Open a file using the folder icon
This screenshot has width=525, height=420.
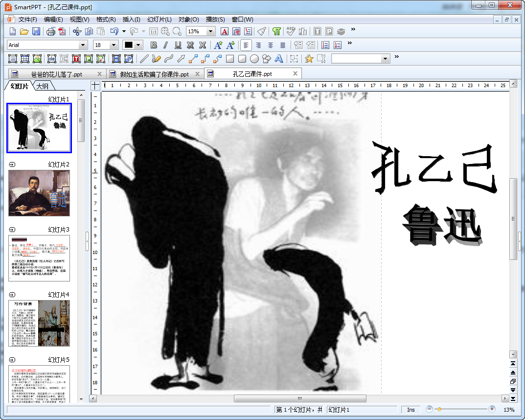[24, 31]
